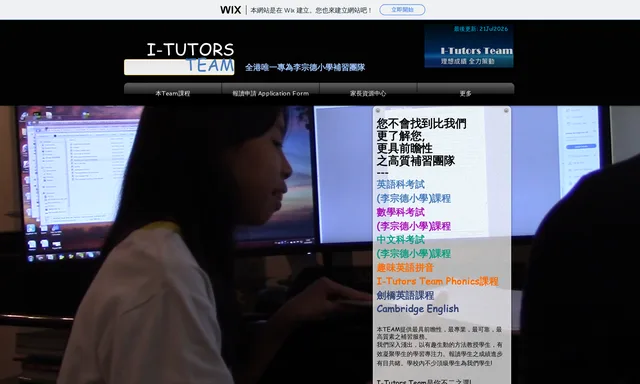Open the green (李宗德小學)課程 link
Image resolution: width=640 pixels, height=384 pixels.
(x=413, y=253)
